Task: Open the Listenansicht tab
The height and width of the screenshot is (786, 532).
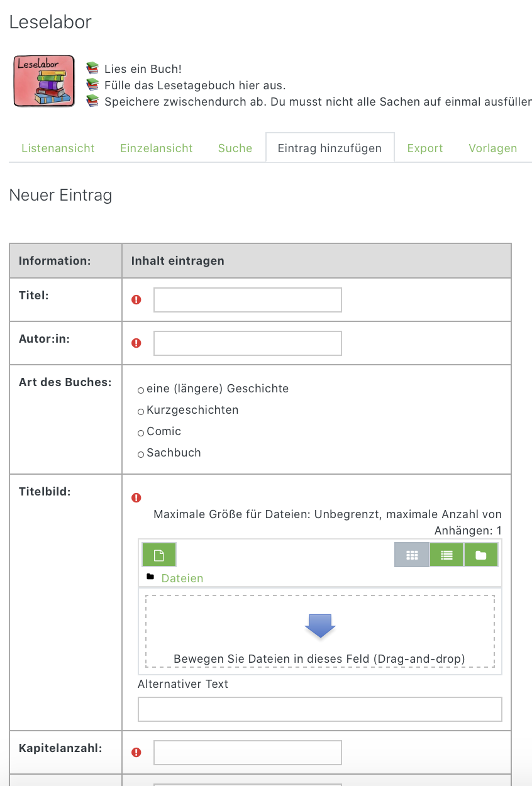Action: coord(58,148)
